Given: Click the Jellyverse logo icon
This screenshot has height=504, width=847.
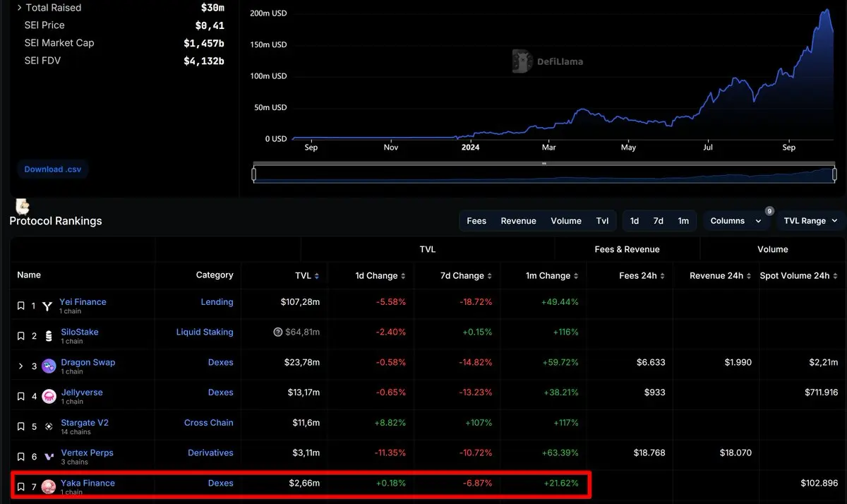Looking at the screenshot, I should (49, 397).
